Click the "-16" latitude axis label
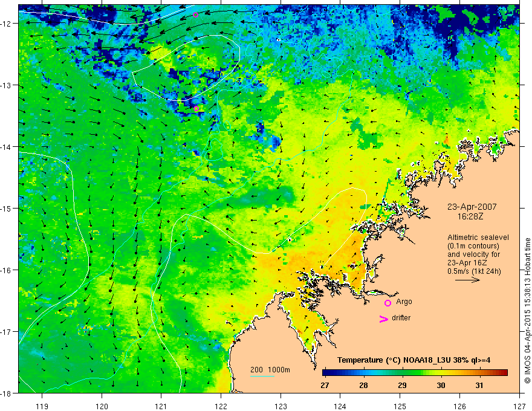The height and width of the screenshot is (411, 532). click(x=7, y=270)
